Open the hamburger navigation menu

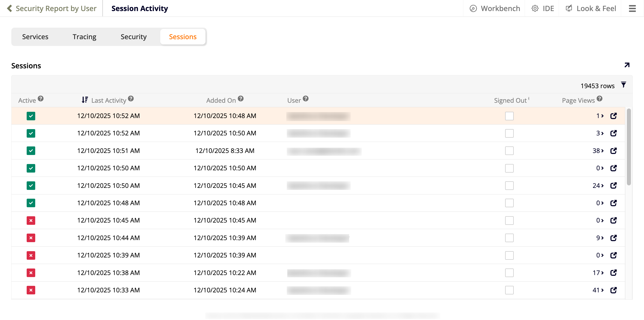632,8
